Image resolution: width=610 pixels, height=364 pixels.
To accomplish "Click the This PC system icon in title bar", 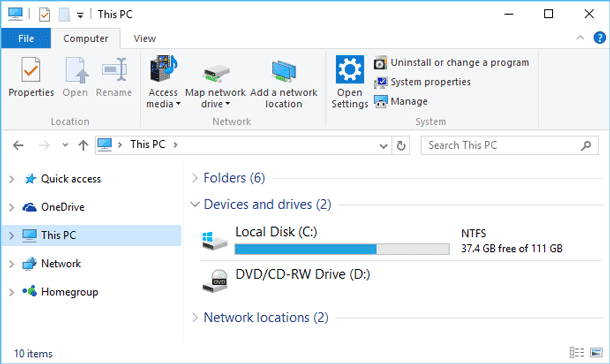I will (15, 14).
